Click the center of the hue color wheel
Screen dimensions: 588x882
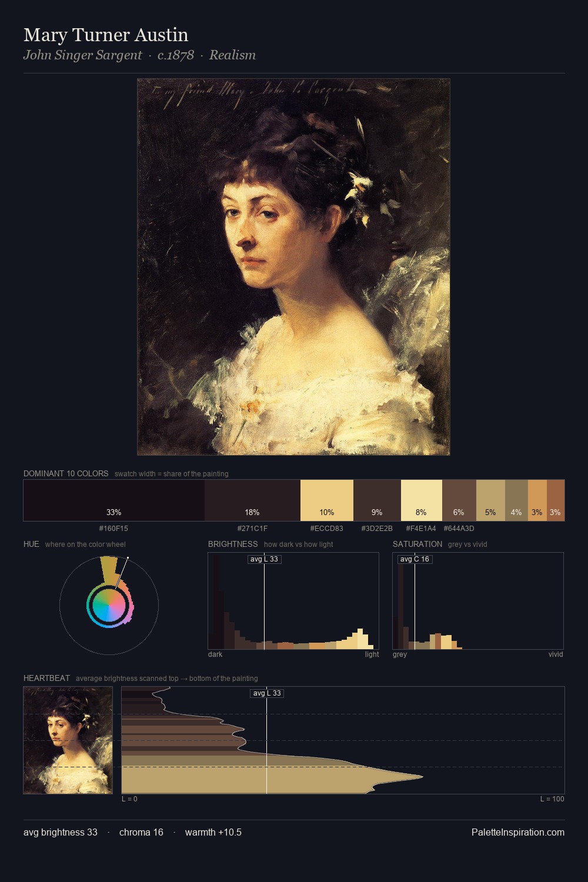click(x=109, y=605)
